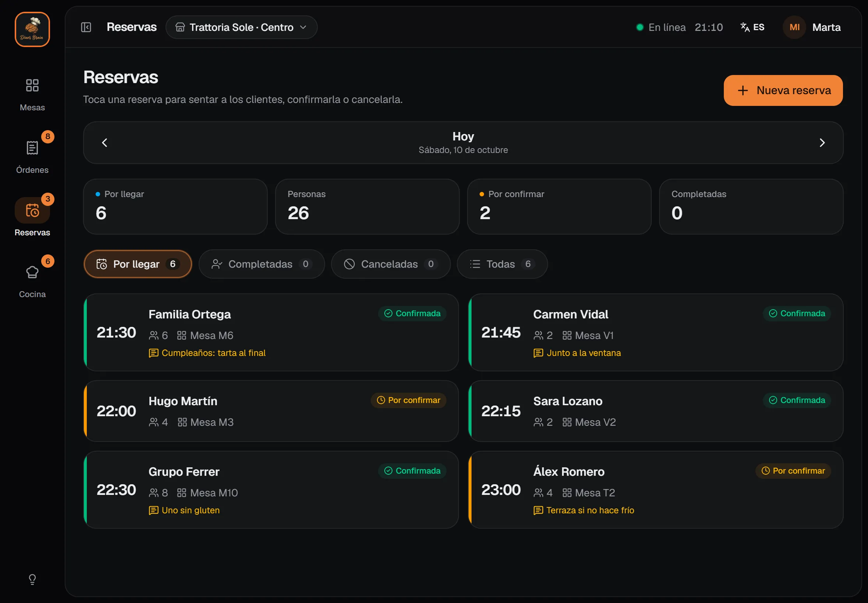Click the Completadas 0 summary card
868x603 pixels.
(751, 207)
